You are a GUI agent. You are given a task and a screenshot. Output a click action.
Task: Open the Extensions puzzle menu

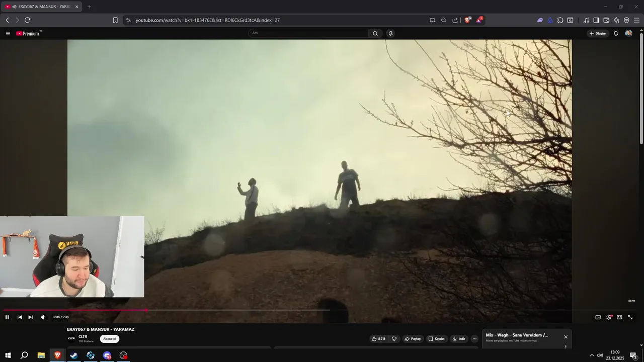pos(560,20)
